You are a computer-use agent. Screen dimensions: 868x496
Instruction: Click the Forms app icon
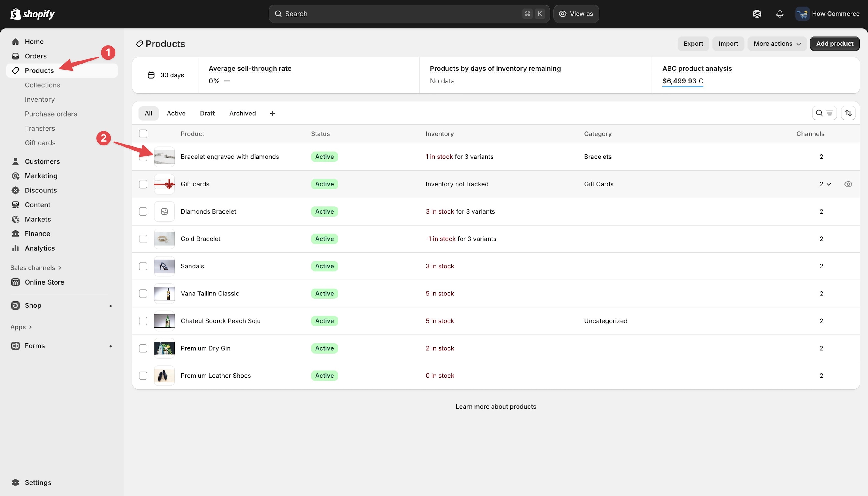pos(15,345)
